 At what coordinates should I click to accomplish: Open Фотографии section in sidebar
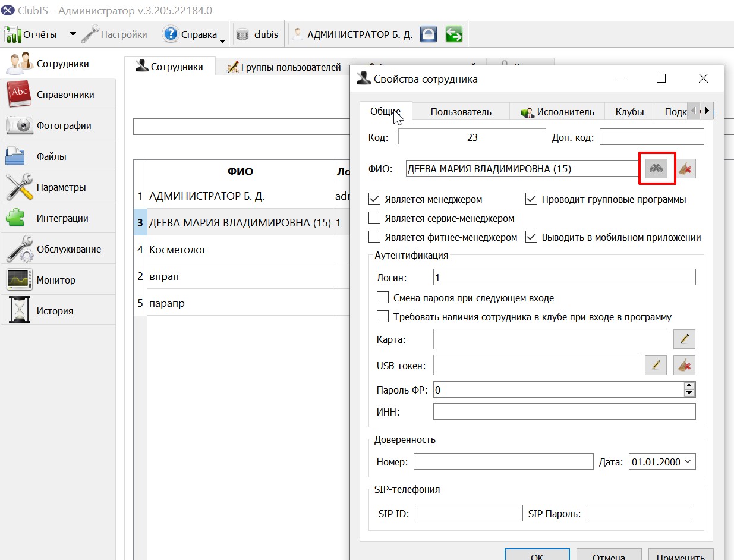coord(58,125)
